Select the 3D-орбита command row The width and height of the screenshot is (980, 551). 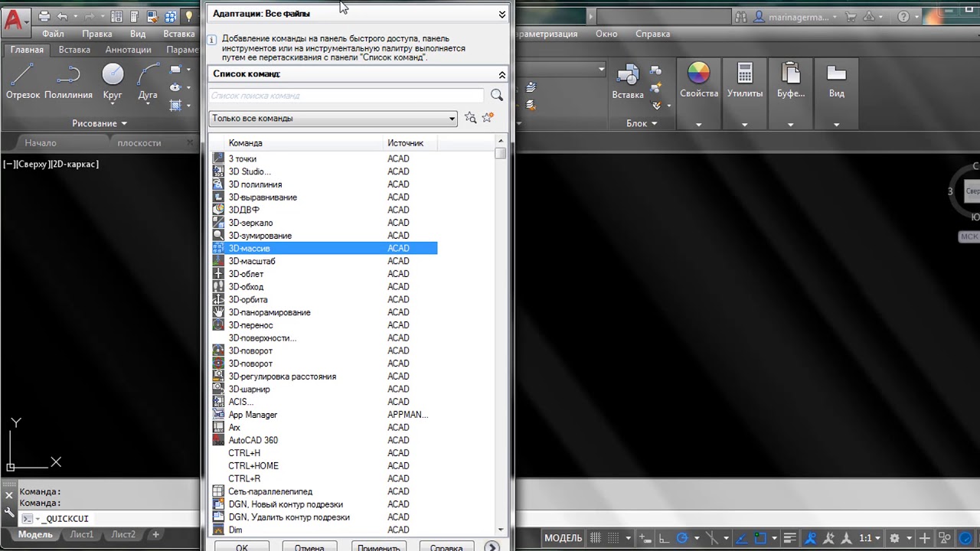[x=325, y=299]
